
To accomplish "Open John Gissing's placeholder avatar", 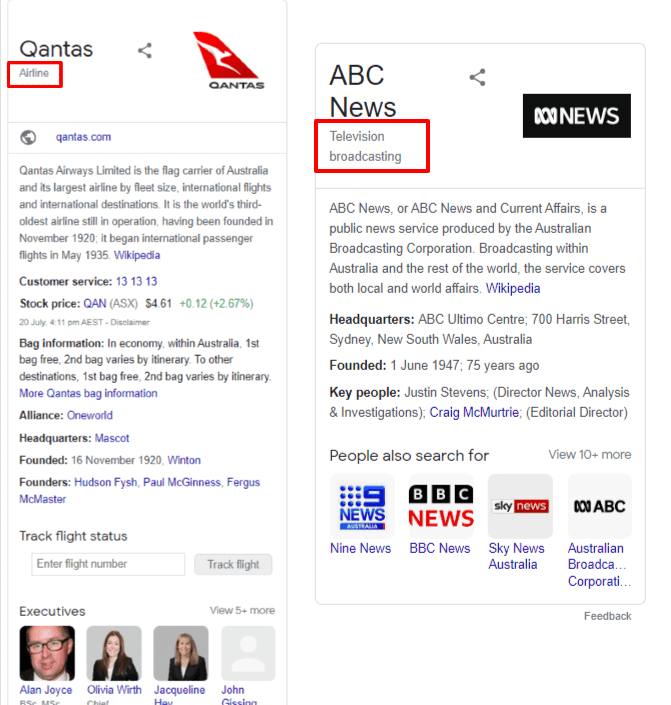I will click(x=248, y=653).
